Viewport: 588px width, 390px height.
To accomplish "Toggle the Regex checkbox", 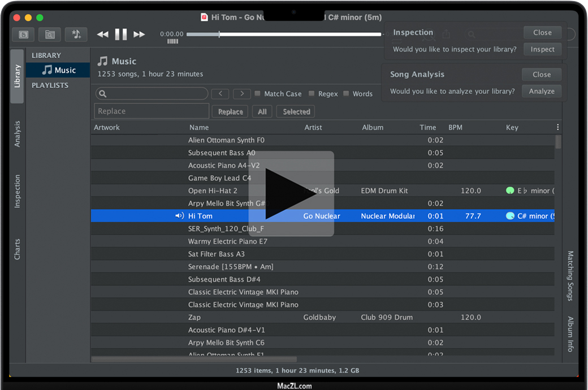I will pyautogui.click(x=312, y=94).
